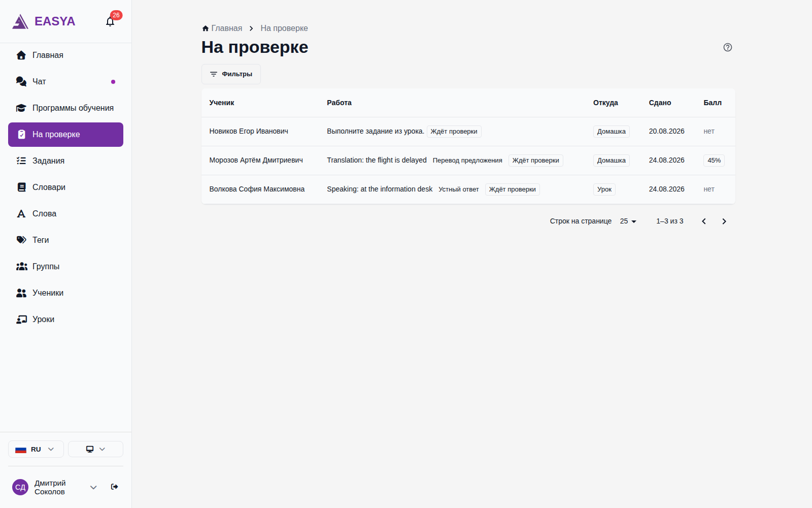
Task: Click Домашка badge in Новиков row
Action: click(612, 132)
